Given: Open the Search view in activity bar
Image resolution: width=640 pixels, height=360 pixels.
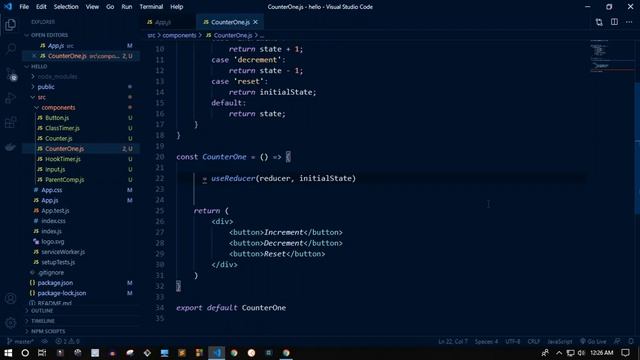Looking at the screenshot, I should [x=11, y=49].
